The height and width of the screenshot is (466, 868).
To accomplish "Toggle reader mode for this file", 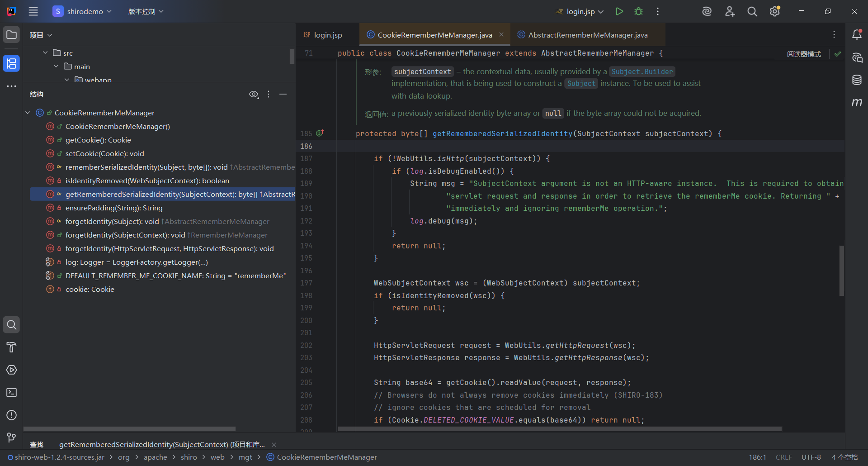I will click(804, 54).
